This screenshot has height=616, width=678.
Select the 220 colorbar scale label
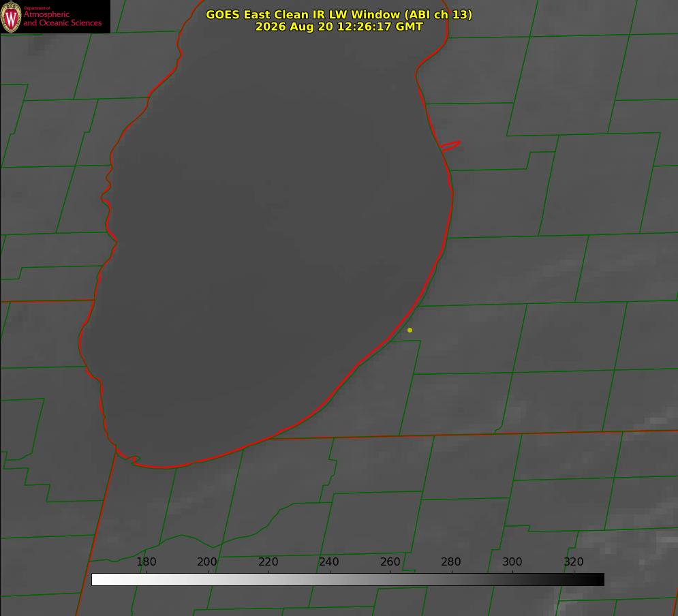point(268,561)
